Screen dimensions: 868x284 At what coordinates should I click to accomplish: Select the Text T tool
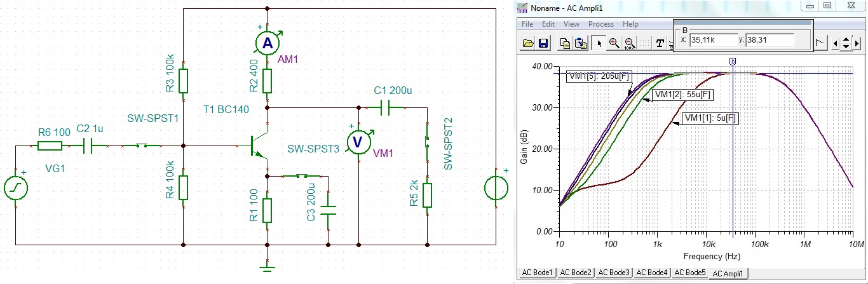660,43
